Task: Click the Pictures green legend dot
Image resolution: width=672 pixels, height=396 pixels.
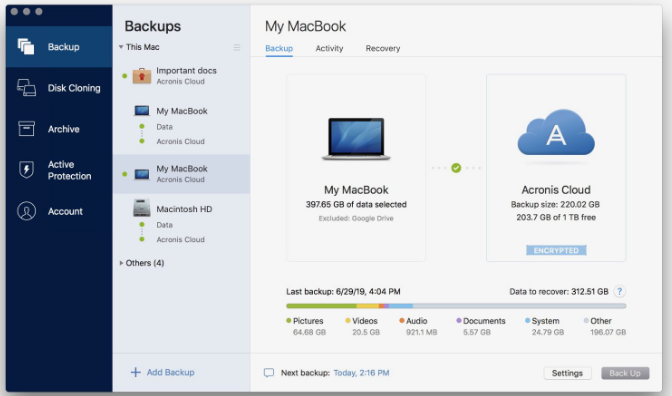Action: 289,321
